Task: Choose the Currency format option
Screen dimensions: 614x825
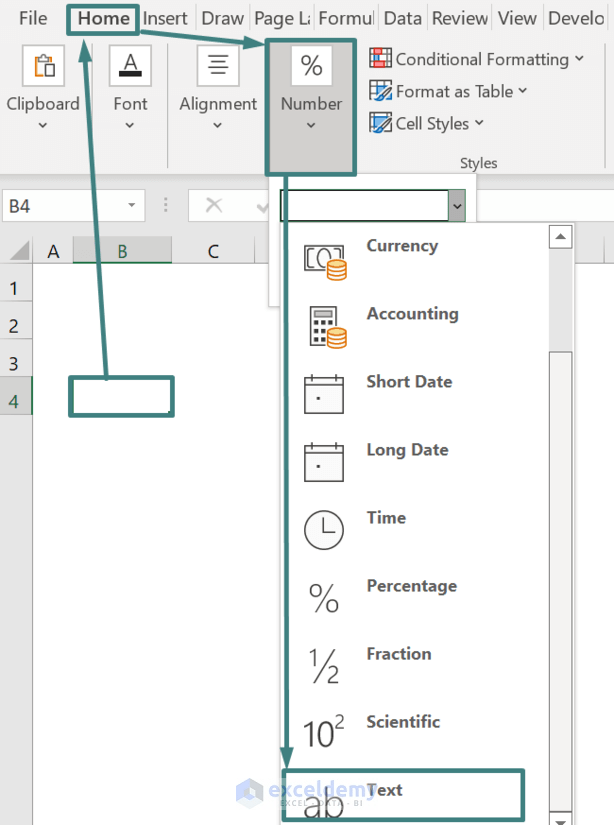Action: (x=402, y=245)
